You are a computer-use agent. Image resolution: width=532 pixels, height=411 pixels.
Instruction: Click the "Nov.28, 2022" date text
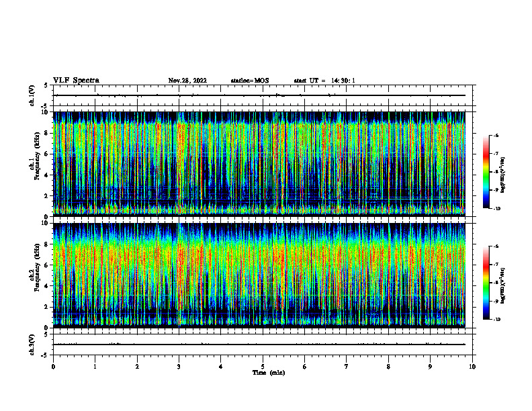click(x=187, y=81)
